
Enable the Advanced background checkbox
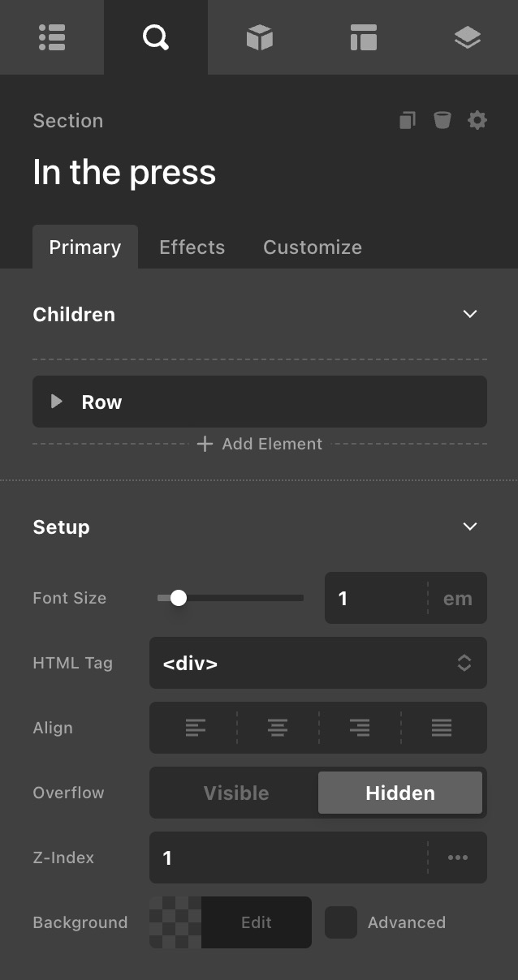(341, 922)
